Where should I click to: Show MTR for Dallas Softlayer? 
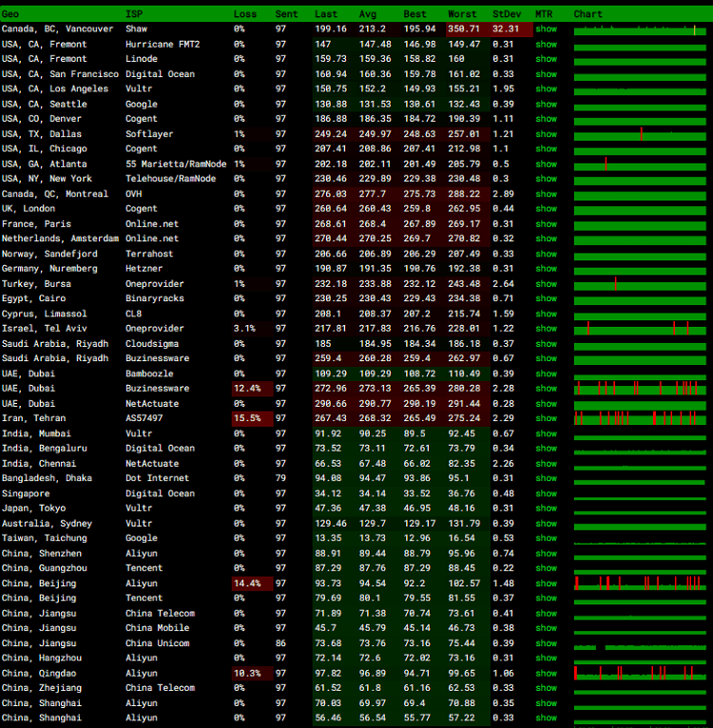click(x=547, y=134)
